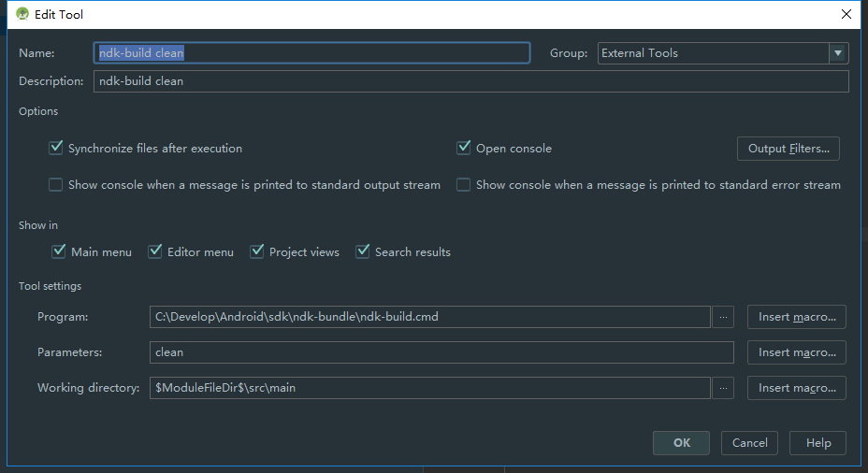Click the Parameters field containing clean

coord(441,352)
